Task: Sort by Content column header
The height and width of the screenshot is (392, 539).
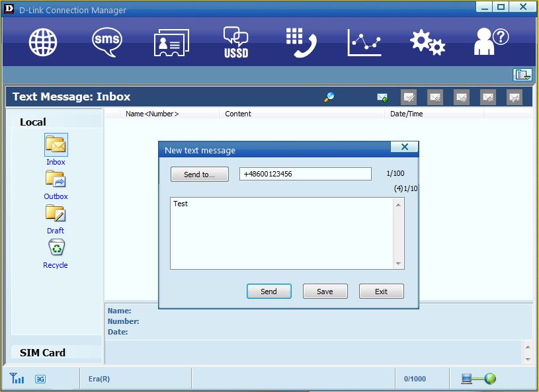Action: pyautogui.click(x=302, y=114)
